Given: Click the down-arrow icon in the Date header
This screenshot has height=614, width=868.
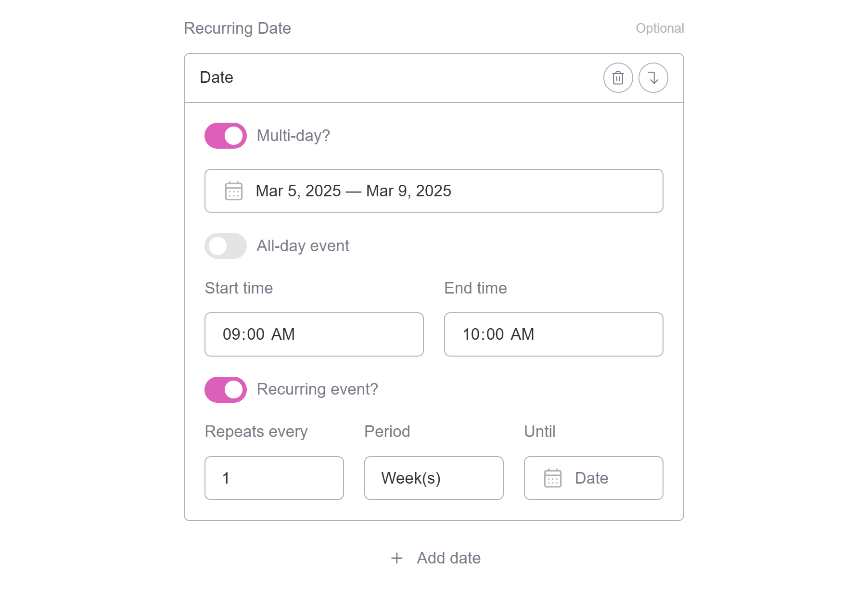Looking at the screenshot, I should [653, 77].
